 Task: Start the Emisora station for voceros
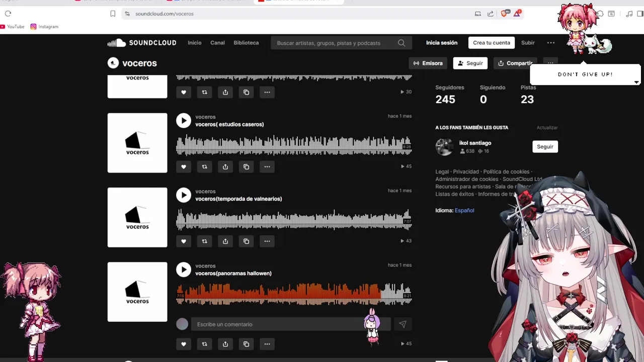tap(428, 63)
